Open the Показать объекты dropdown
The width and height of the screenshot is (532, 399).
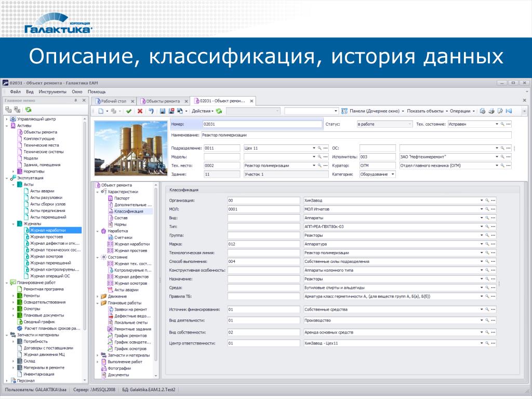427,111
